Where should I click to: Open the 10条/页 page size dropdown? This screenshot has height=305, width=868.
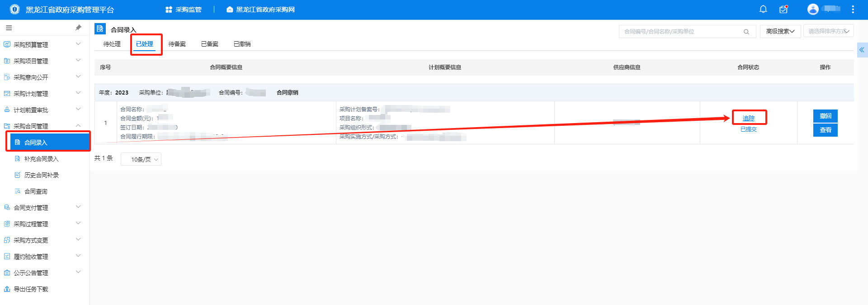point(141,159)
